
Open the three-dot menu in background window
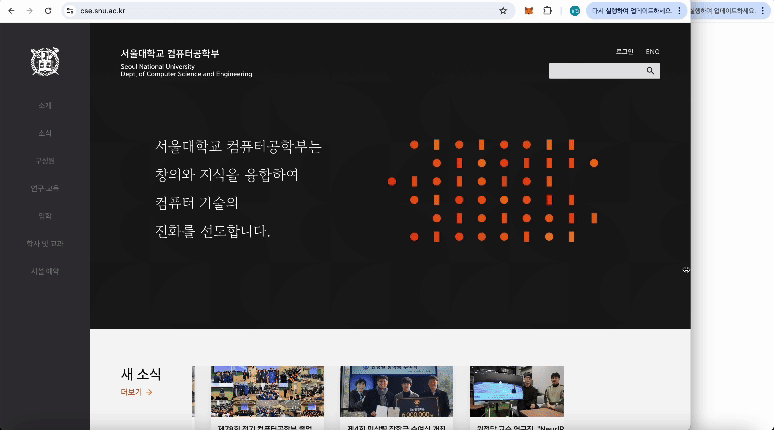pyautogui.click(x=763, y=10)
